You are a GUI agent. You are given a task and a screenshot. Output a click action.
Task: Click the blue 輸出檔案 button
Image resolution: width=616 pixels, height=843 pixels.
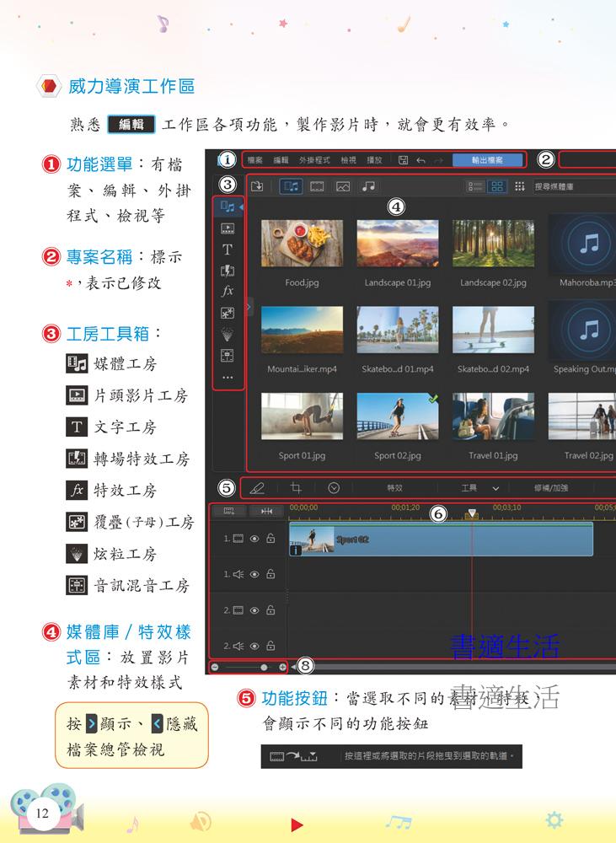click(488, 160)
